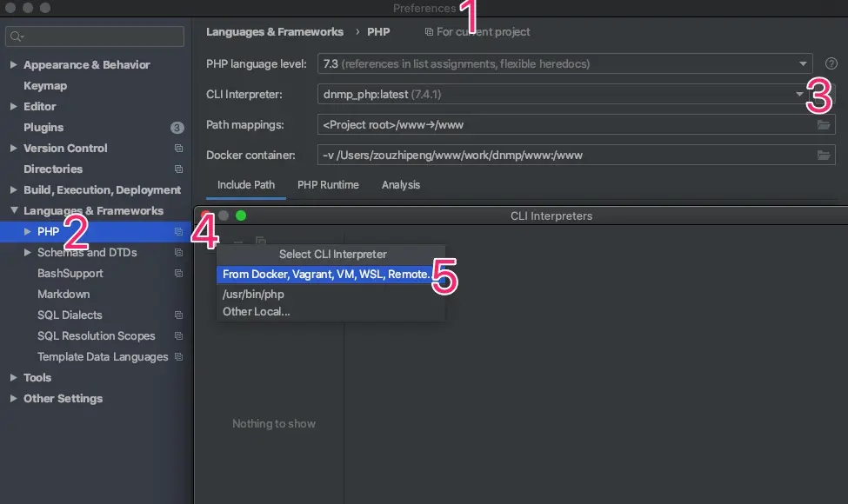848x504 pixels.
Task: Switch to the Analysis tab
Action: tap(401, 185)
